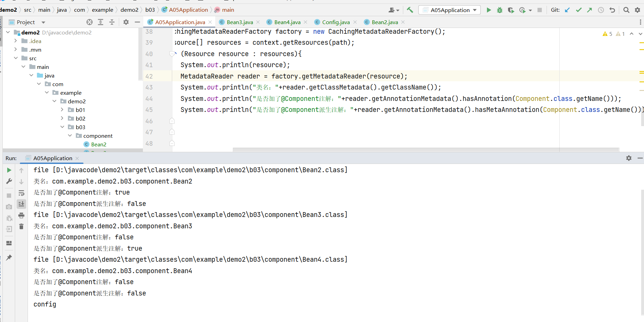The height and width of the screenshot is (322, 644).
Task: Print console output using the printer icon
Action: point(21,216)
